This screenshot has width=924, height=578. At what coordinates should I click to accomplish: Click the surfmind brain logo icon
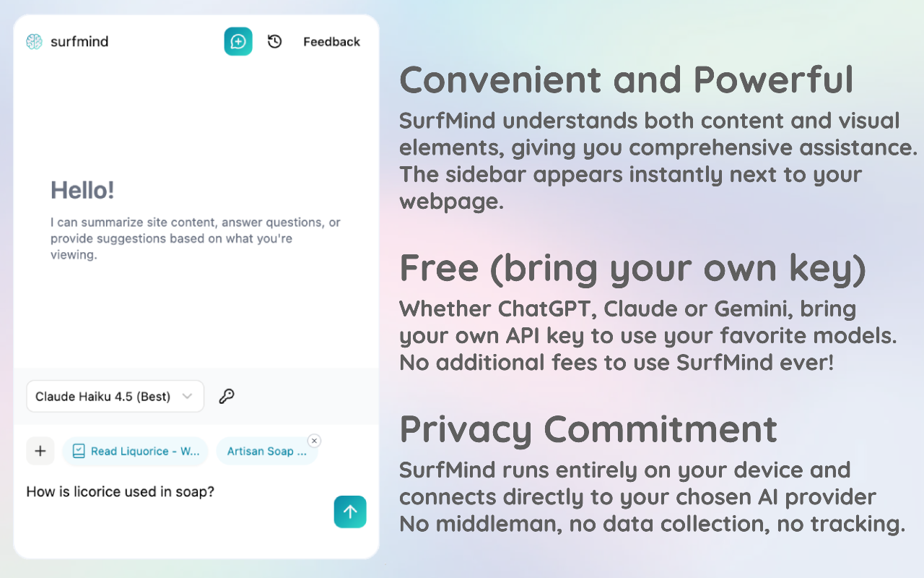click(34, 42)
